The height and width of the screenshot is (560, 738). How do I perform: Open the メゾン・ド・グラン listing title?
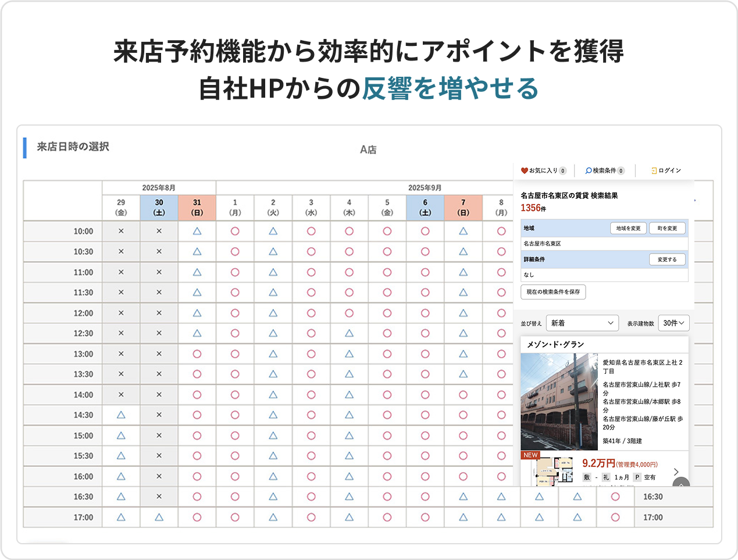point(555,345)
